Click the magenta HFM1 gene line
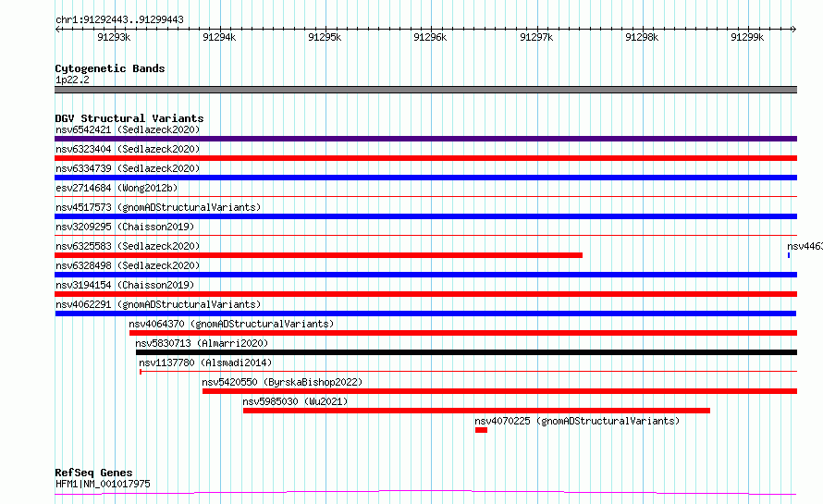This screenshot has width=823, height=504. click(425, 493)
